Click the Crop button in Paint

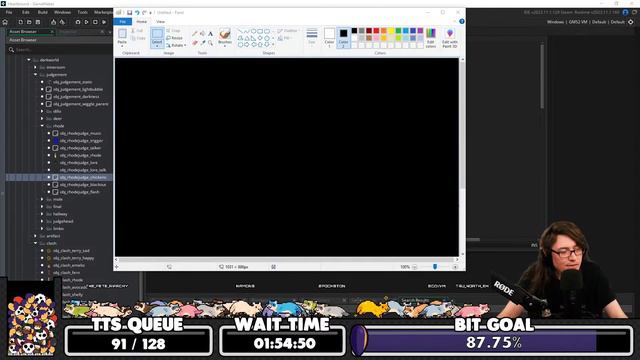tap(173, 31)
